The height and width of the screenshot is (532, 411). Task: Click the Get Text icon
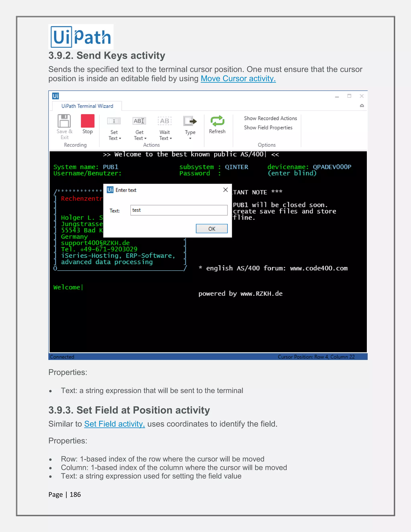[x=139, y=121]
